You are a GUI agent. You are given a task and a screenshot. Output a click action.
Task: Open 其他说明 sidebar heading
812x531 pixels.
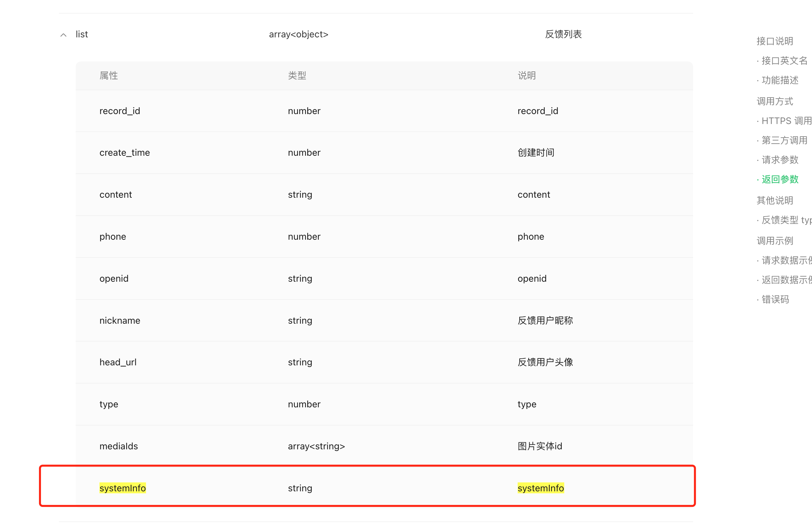774,200
